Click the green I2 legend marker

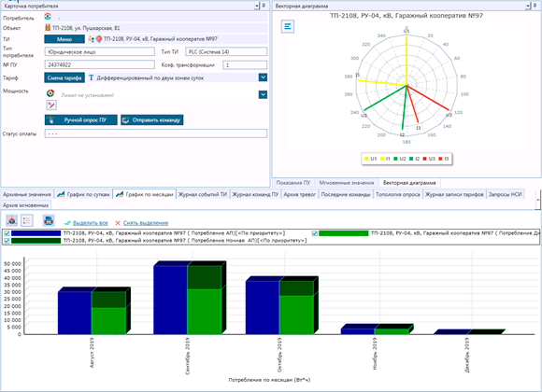pos(411,159)
